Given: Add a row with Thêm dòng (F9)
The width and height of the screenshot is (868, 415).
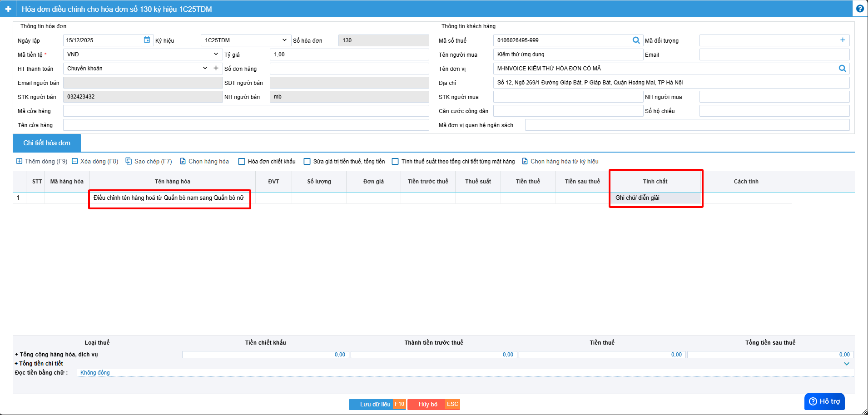Looking at the screenshot, I should click(x=42, y=161).
